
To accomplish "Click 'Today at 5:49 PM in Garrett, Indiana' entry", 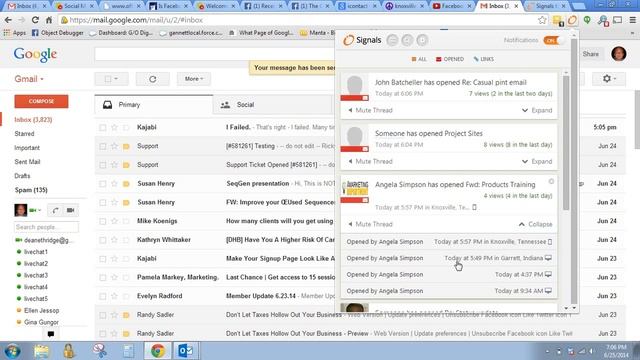I will (x=498, y=258).
